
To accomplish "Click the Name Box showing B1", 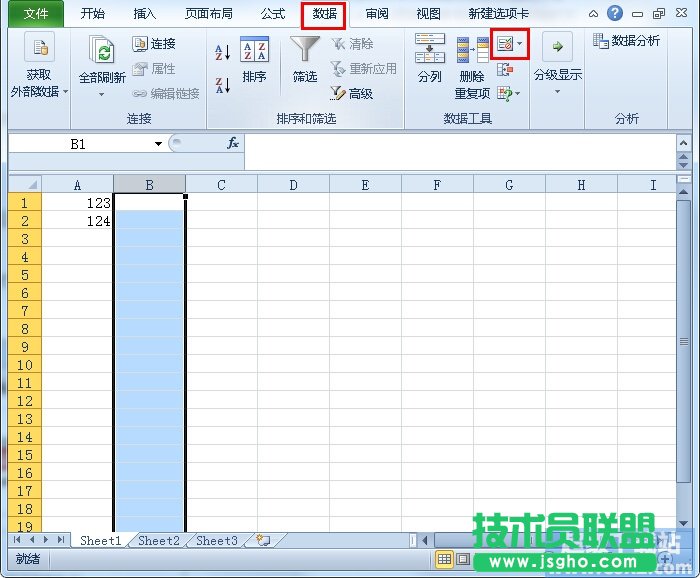I will [80, 144].
